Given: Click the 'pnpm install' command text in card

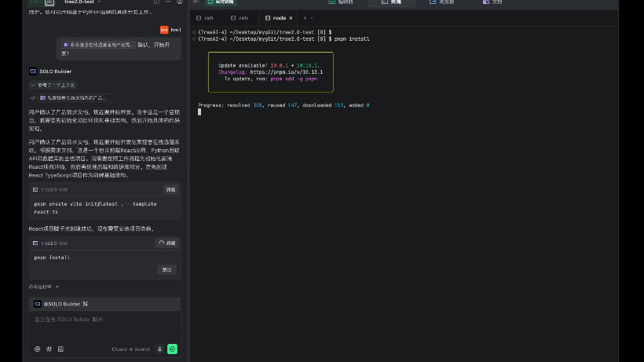Looking at the screenshot, I should click(x=52, y=258).
